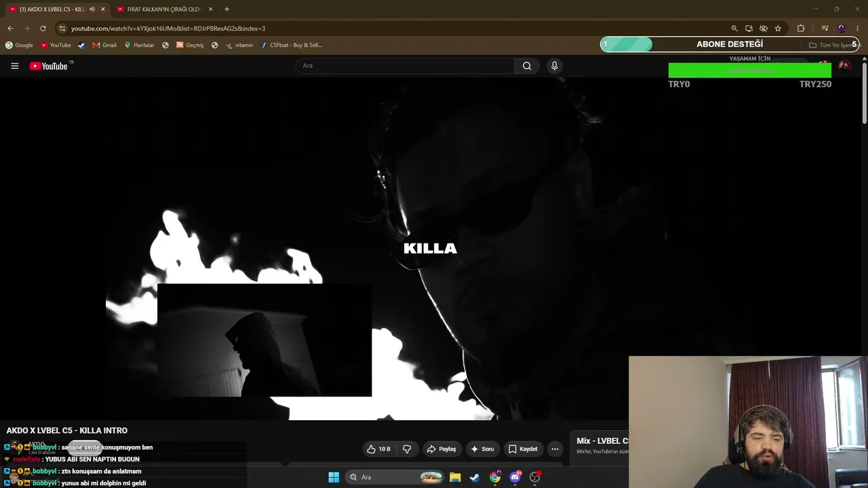Open YouTube account avatar menu

(845, 66)
